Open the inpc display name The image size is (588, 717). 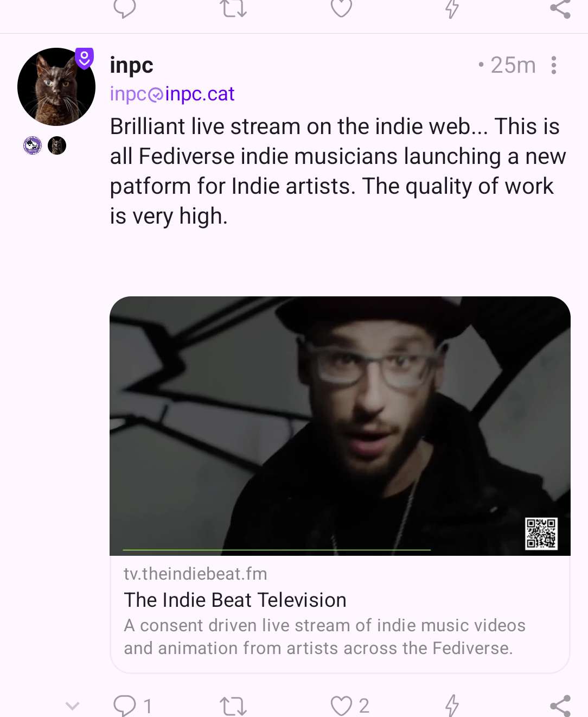click(x=131, y=65)
